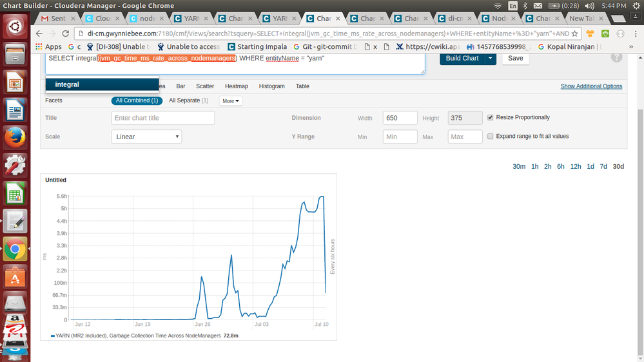Image resolution: width=644 pixels, height=362 pixels.
Task: Open mail indicator in top panel
Action: [538, 6]
